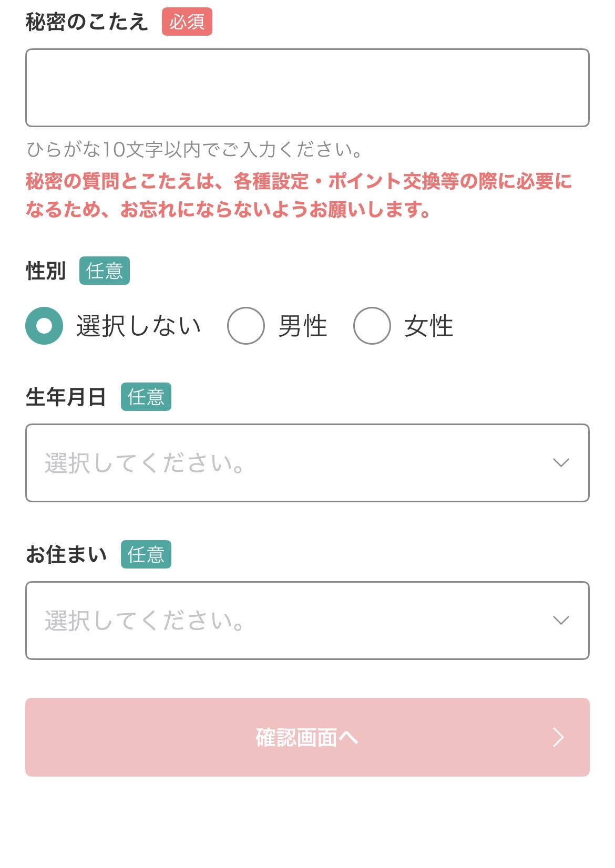Choose the 女性 radio button
Image resolution: width=615 pixels, height=868 pixels.
[x=372, y=326]
